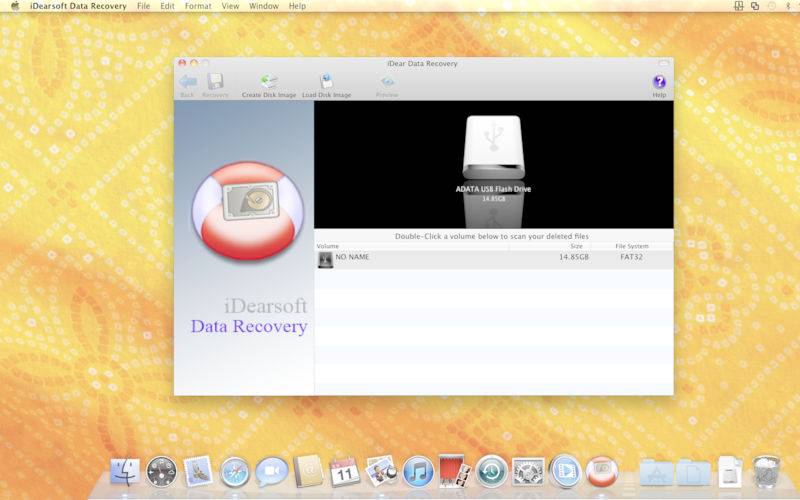
Task: Open the Format menu
Action: click(x=198, y=6)
